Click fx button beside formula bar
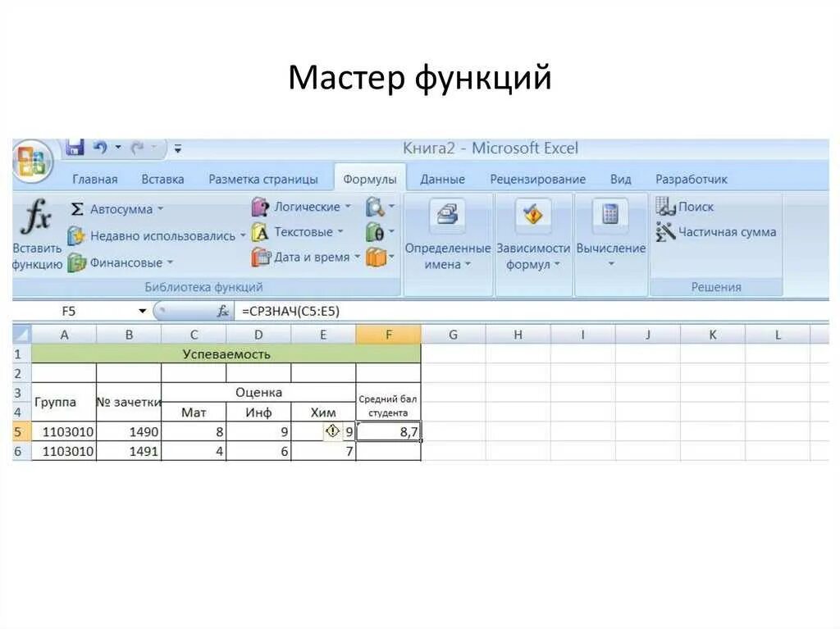Screen dimensions: 840x629 (223, 312)
